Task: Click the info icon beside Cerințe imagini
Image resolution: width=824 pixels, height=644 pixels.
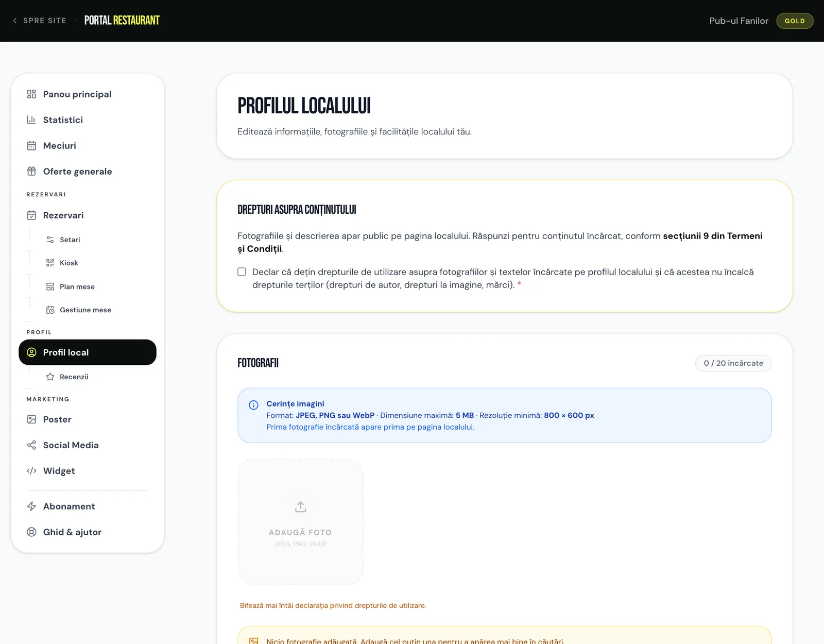Action: point(253,404)
